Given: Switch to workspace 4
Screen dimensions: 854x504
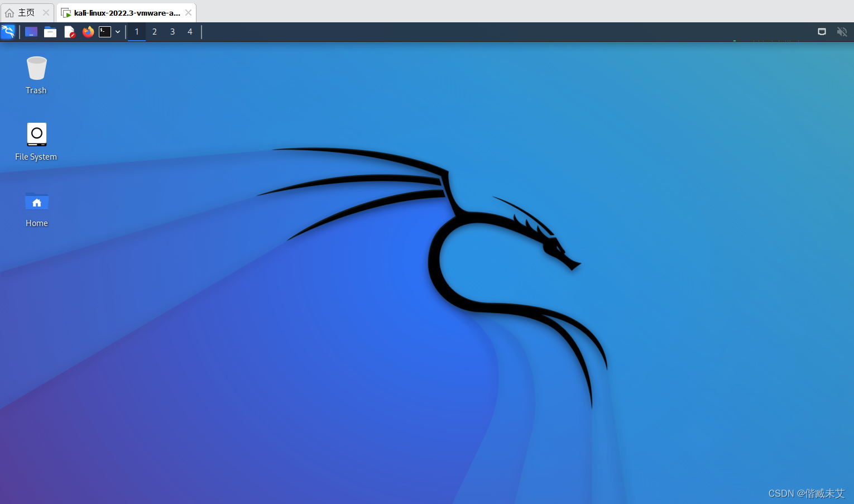Looking at the screenshot, I should [x=190, y=32].
